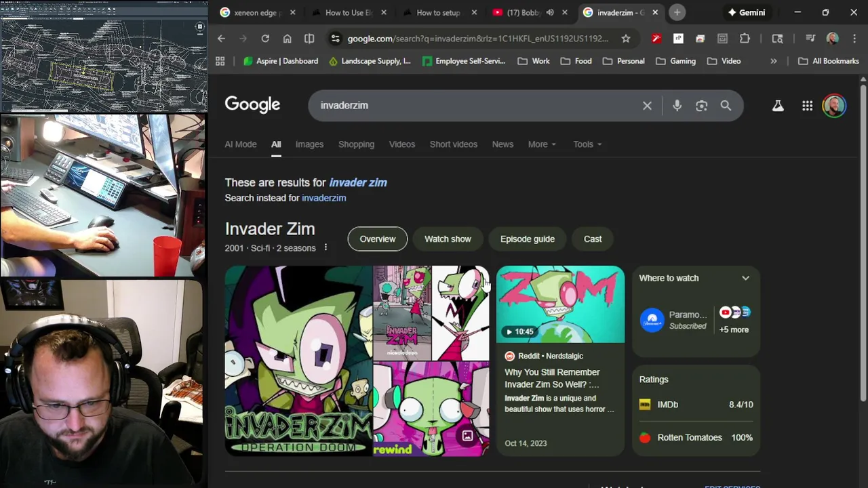Open the Work bookmarks folder

(534, 61)
